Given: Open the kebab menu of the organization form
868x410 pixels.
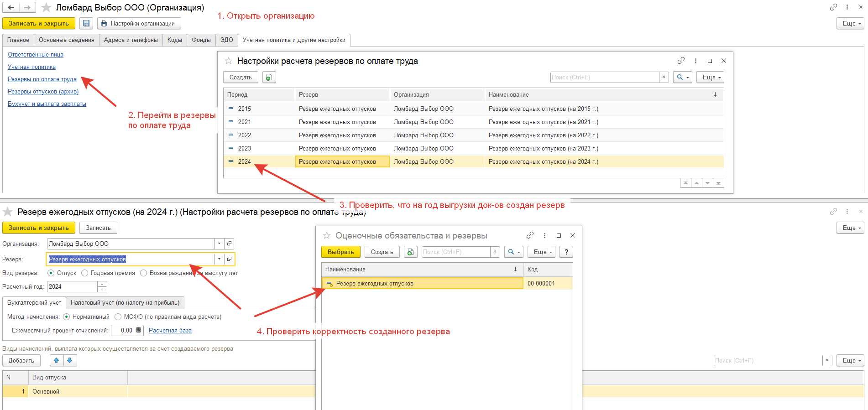Looking at the screenshot, I should (x=847, y=7).
